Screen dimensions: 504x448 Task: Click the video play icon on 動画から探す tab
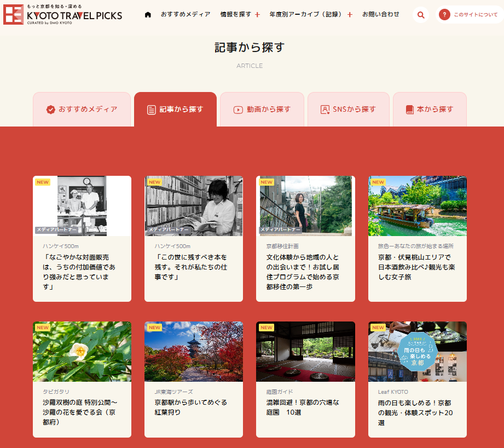pyautogui.click(x=238, y=110)
